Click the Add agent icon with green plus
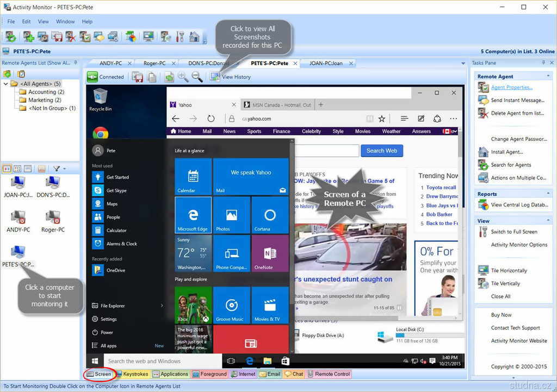557x392 pixels. [28, 36]
